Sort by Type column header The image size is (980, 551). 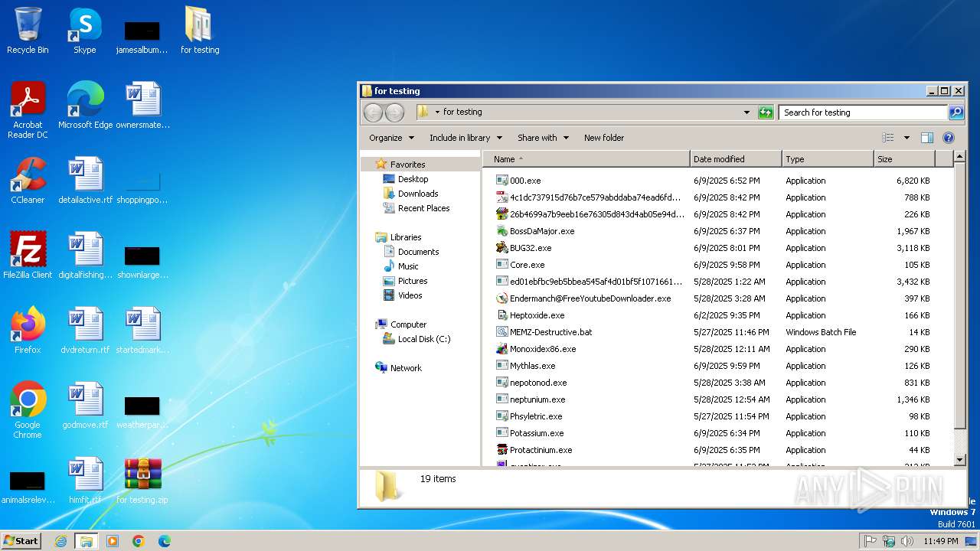tap(828, 159)
